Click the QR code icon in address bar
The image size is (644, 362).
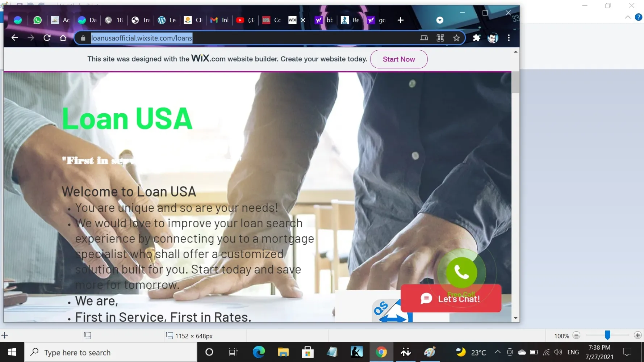pos(440,38)
